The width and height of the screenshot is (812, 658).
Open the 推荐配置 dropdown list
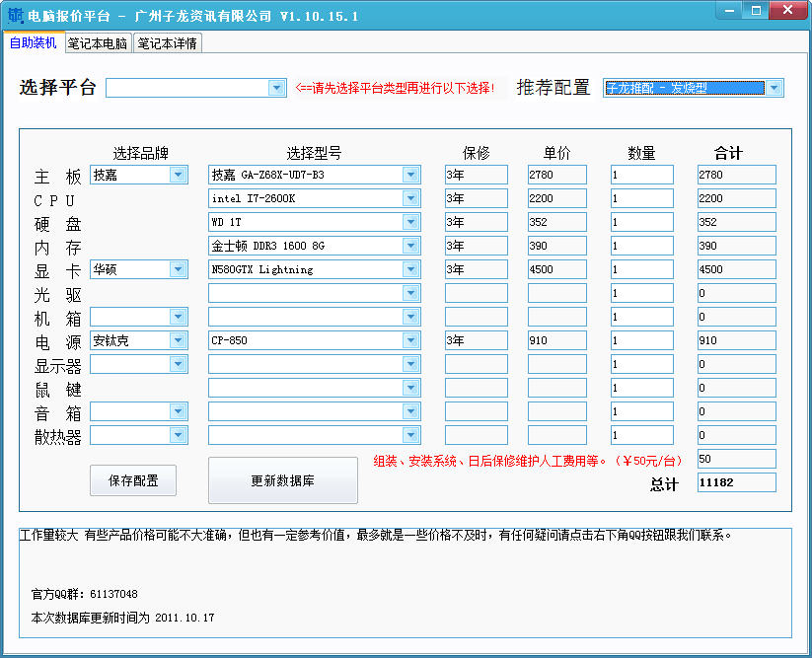(x=775, y=88)
